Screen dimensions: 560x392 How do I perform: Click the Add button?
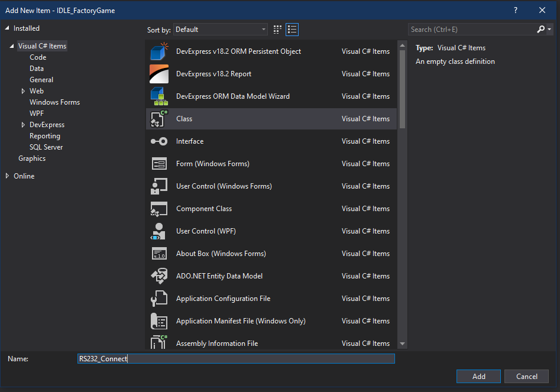[x=478, y=377]
